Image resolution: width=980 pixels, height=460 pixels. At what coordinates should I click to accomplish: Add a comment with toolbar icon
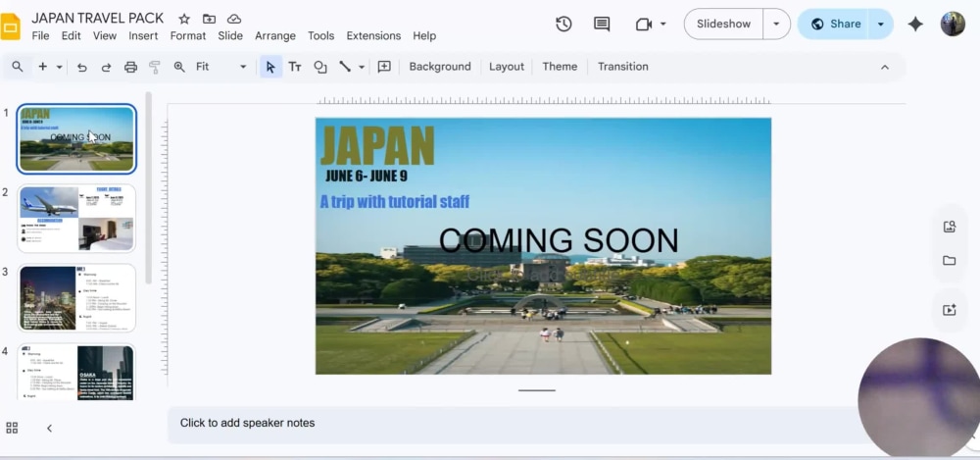pos(384,67)
